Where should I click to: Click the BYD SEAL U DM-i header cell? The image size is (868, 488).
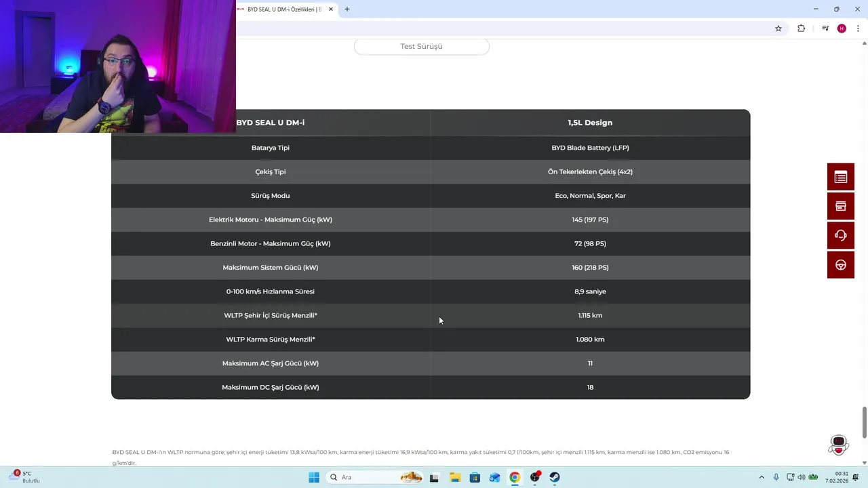[x=271, y=123]
